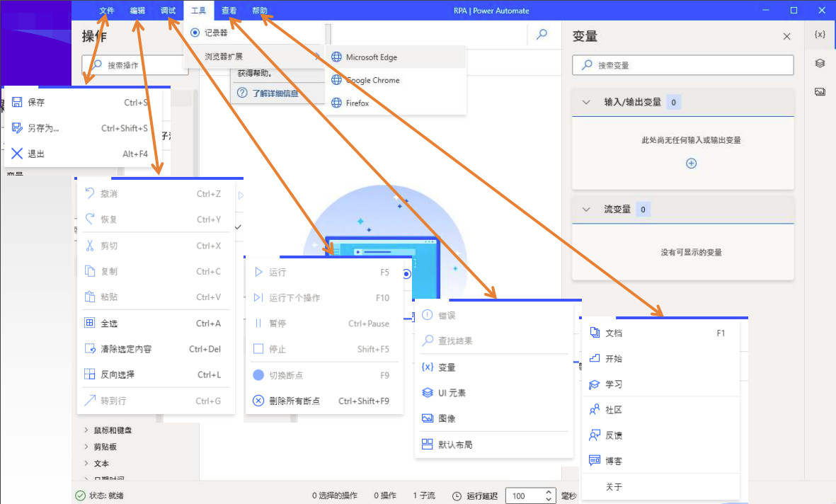Click the 博客 blog icon
The width and height of the screenshot is (836, 504).
point(595,460)
